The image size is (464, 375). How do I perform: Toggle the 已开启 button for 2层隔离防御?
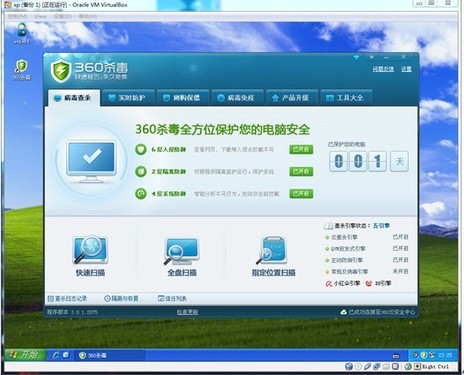click(301, 171)
